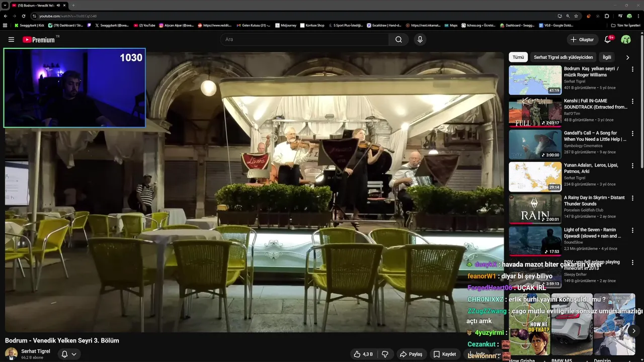Open the tab search dropdown arrow

coord(5,5)
